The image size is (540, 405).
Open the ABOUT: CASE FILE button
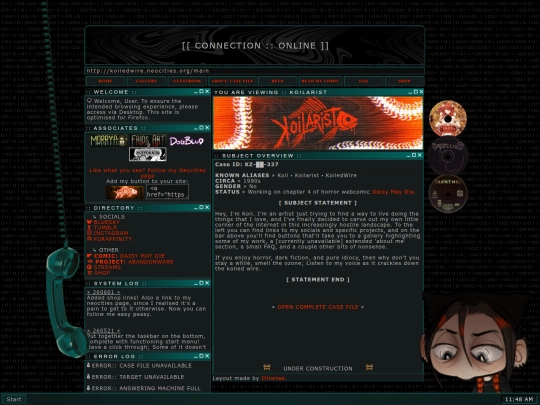pyautogui.click(x=232, y=81)
